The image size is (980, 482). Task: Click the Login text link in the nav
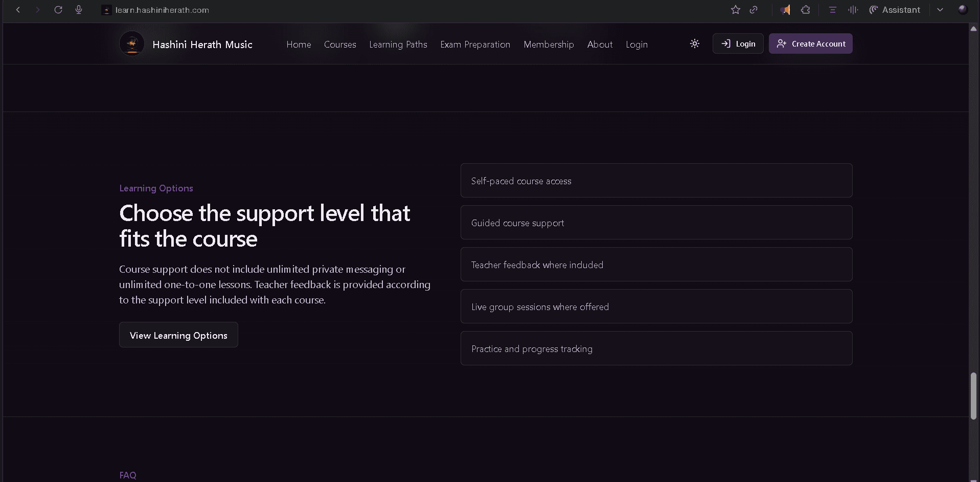(x=636, y=45)
